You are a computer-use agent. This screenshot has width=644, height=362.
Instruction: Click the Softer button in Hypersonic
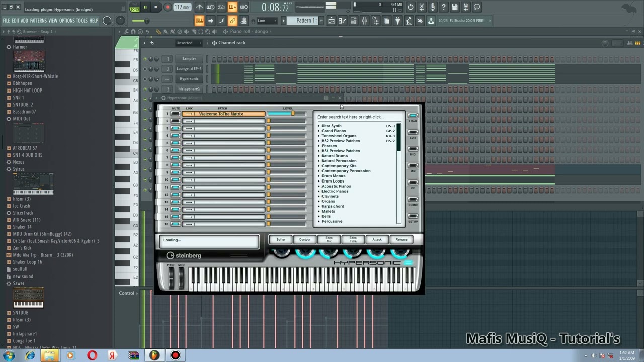pos(281,239)
